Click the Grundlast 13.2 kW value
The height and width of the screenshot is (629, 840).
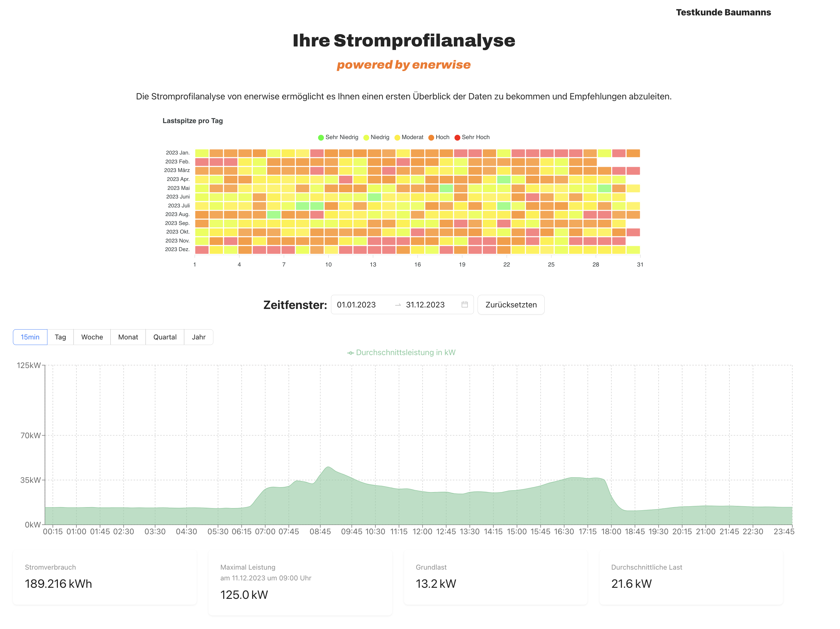(x=436, y=583)
